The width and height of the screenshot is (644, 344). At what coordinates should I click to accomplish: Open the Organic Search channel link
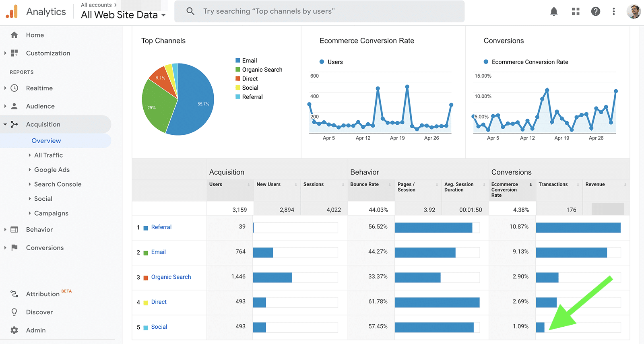point(171,277)
